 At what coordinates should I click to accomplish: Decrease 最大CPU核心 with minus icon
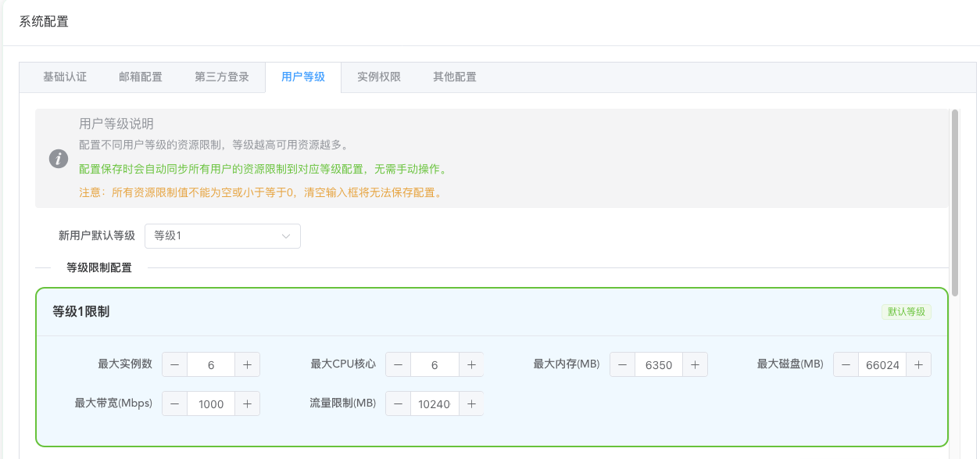pyautogui.click(x=399, y=364)
